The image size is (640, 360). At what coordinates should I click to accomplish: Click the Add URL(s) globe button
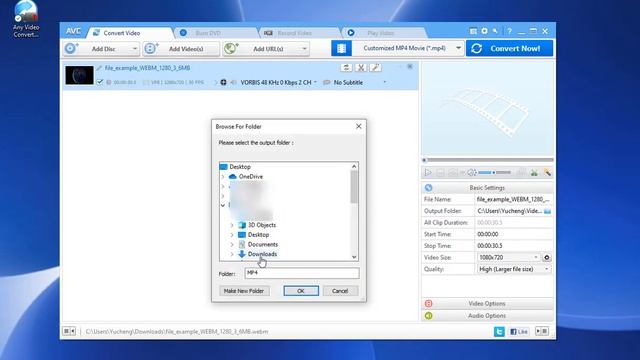point(231,49)
